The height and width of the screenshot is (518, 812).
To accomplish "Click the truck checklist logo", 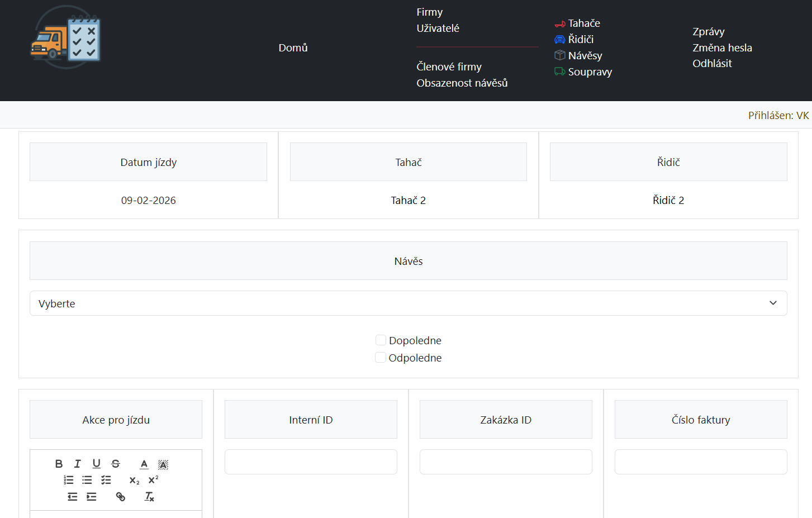I will click(x=65, y=37).
